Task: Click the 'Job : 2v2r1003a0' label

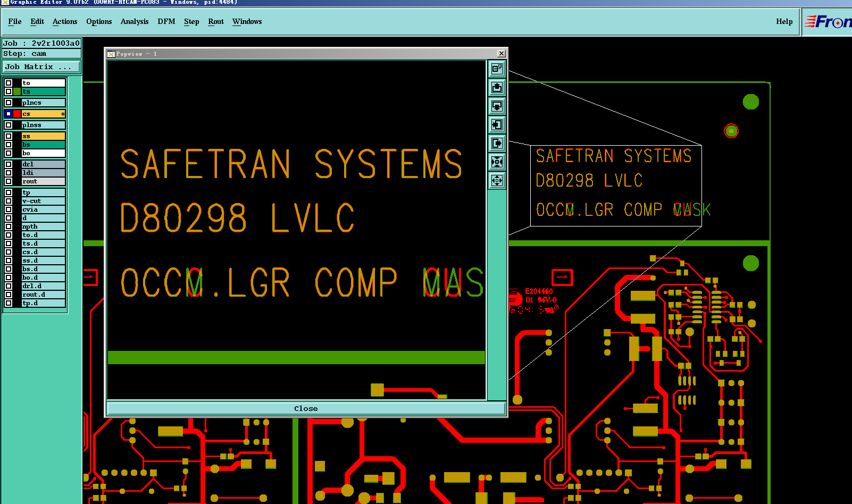Action: pos(41,43)
